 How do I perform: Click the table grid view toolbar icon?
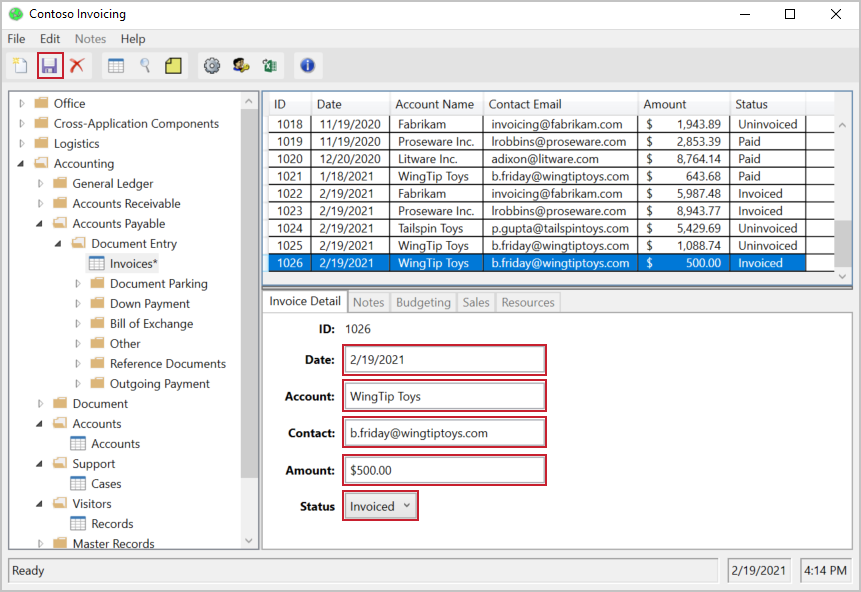[116, 66]
